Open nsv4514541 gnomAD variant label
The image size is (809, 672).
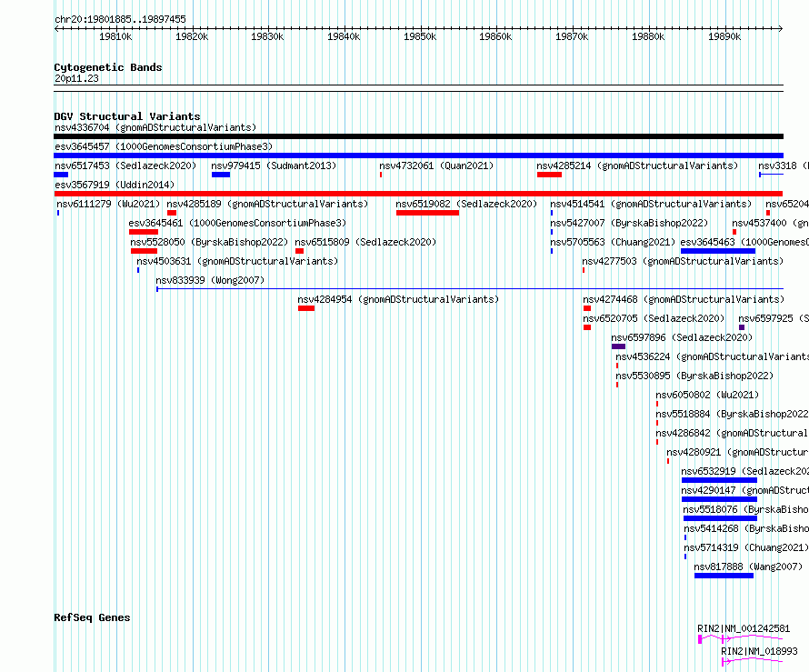651,204
